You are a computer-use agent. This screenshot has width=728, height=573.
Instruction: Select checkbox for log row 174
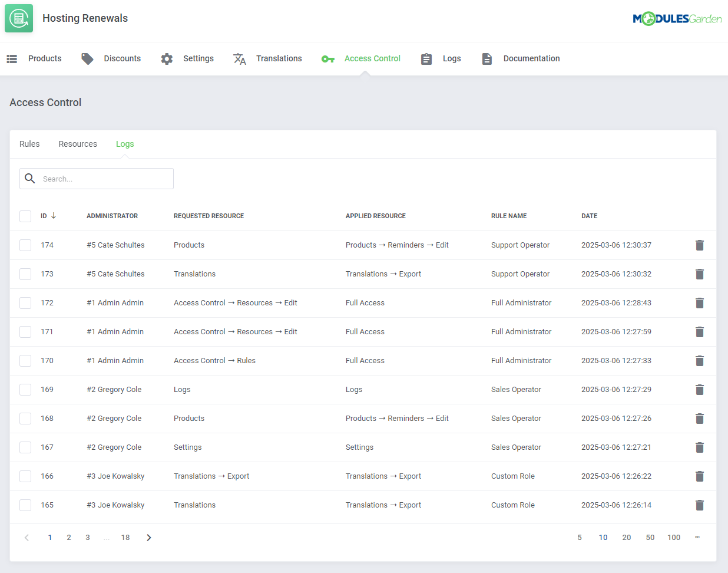pos(25,245)
